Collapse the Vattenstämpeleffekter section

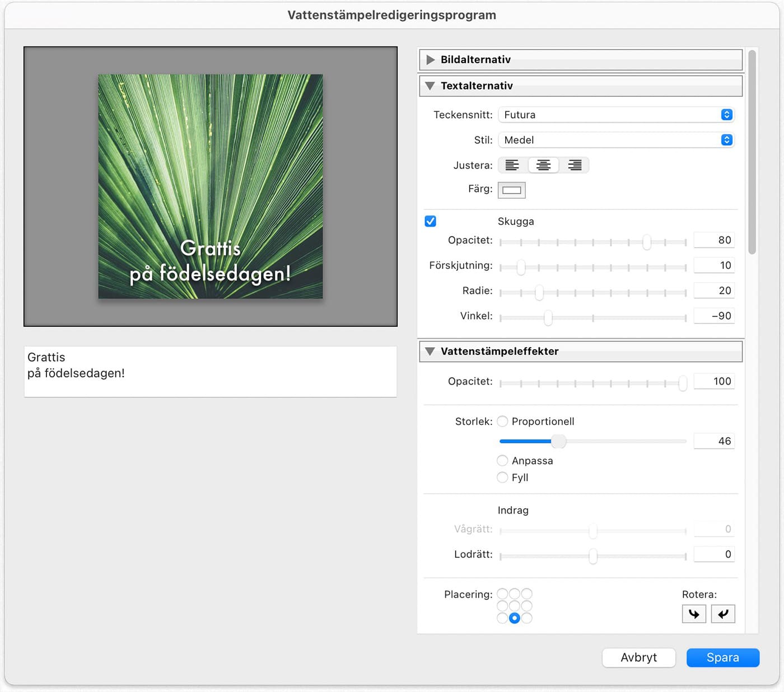point(430,351)
